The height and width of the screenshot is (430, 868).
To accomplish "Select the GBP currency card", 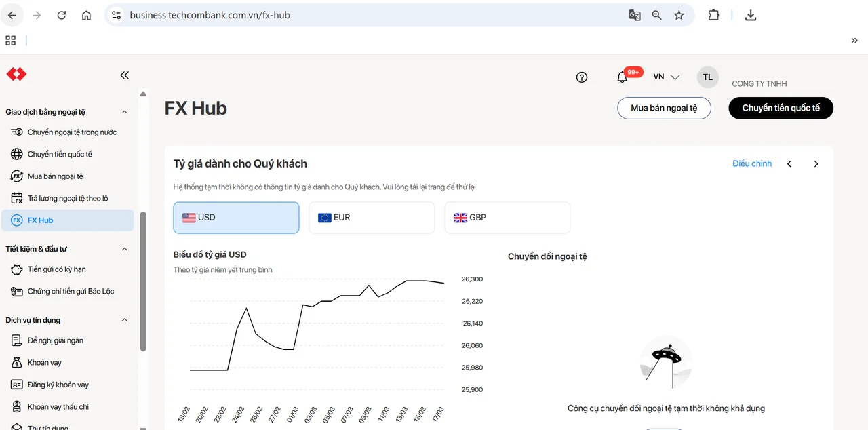I will pyautogui.click(x=507, y=218).
